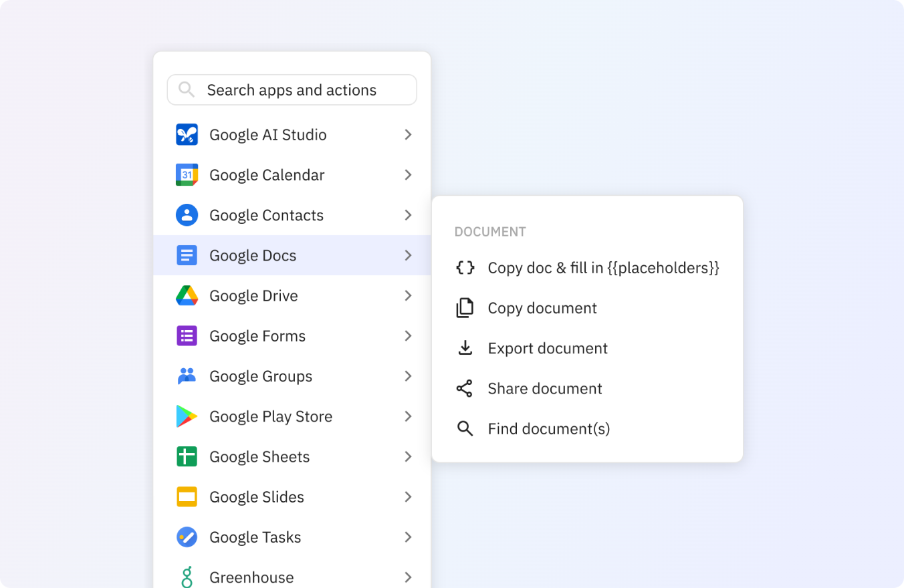The height and width of the screenshot is (588, 904).
Task: Expand the Google Calendar chevron
Action: click(x=408, y=175)
